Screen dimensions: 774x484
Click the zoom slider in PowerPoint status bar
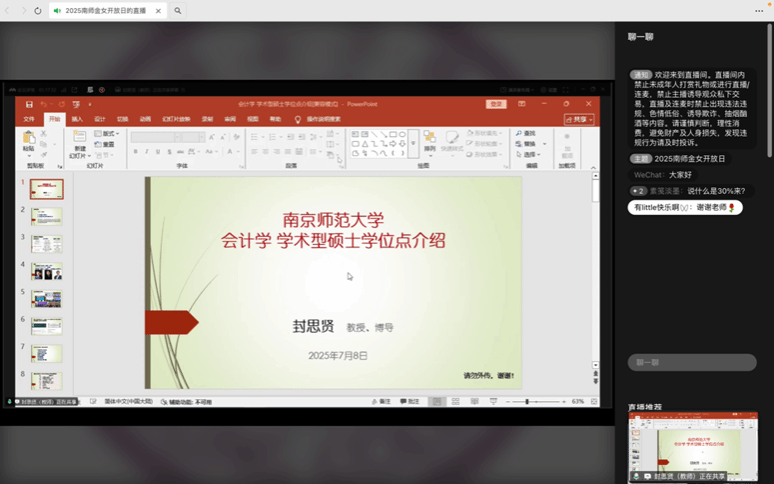[x=527, y=401]
